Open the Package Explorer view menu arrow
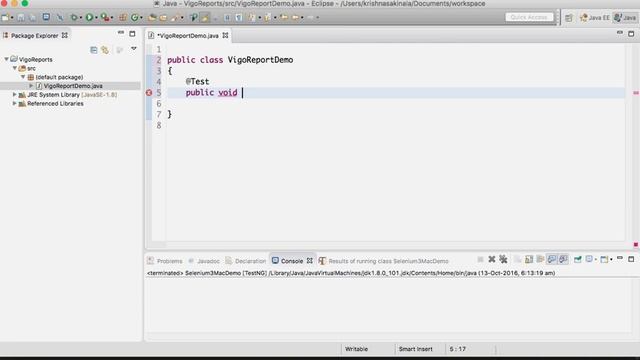This screenshot has width=640, height=360. [x=133, y=49]
